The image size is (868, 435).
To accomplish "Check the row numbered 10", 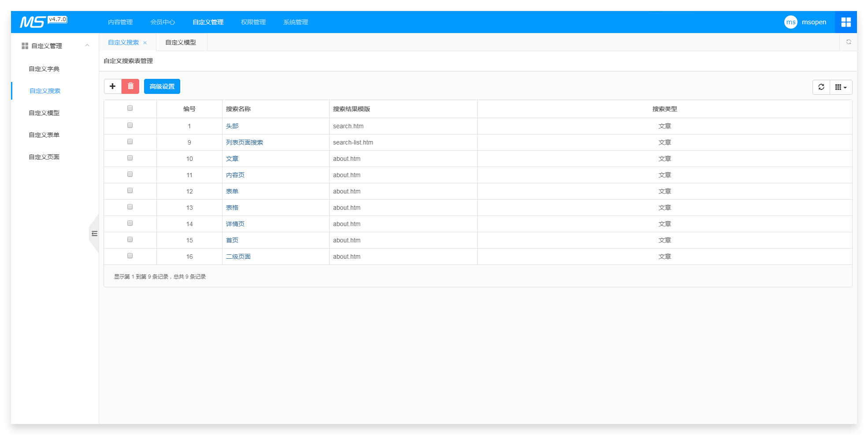I will (130, 158).
